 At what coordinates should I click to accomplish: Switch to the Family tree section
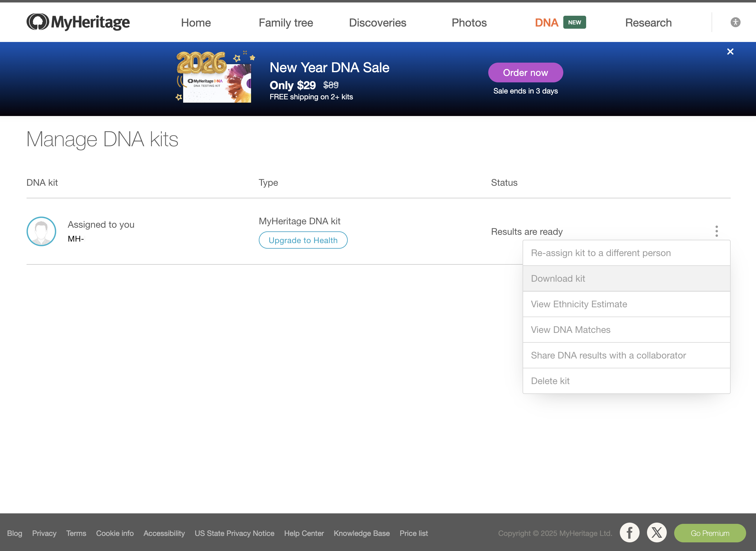point(285,22)
